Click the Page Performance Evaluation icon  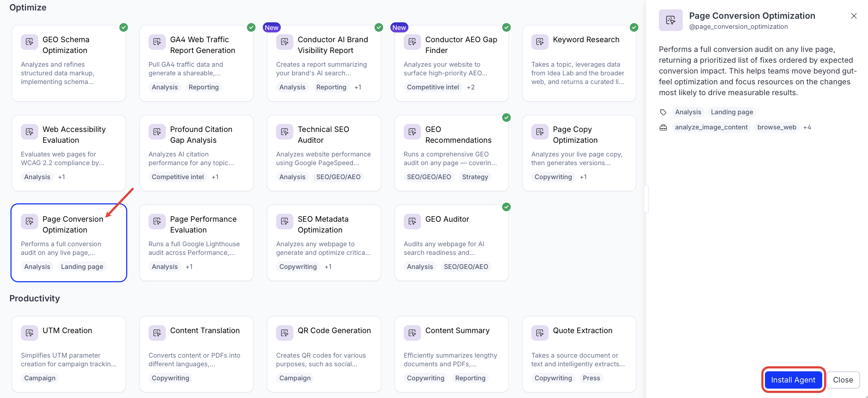[157, 221]
